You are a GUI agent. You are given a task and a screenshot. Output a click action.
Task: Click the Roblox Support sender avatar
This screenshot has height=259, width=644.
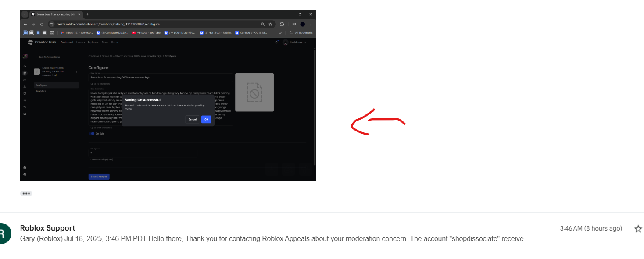tap(4, 233)
